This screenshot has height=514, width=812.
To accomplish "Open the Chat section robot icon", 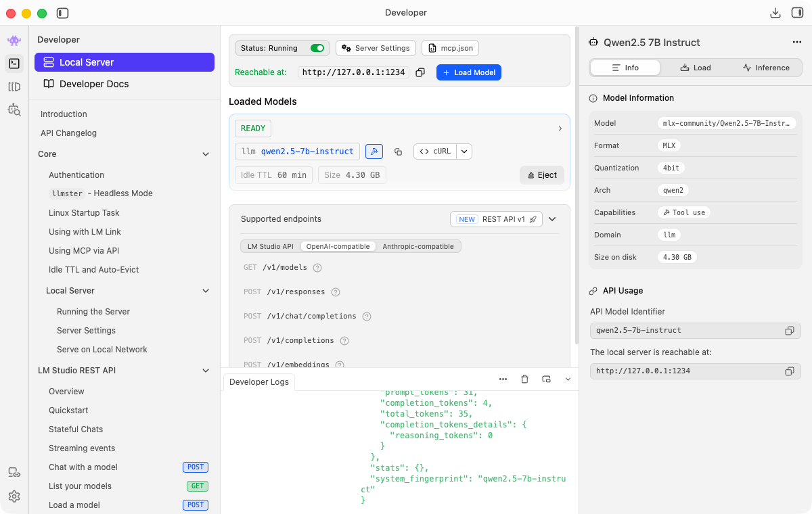I will pyautogui.click(x=14, y=40).
